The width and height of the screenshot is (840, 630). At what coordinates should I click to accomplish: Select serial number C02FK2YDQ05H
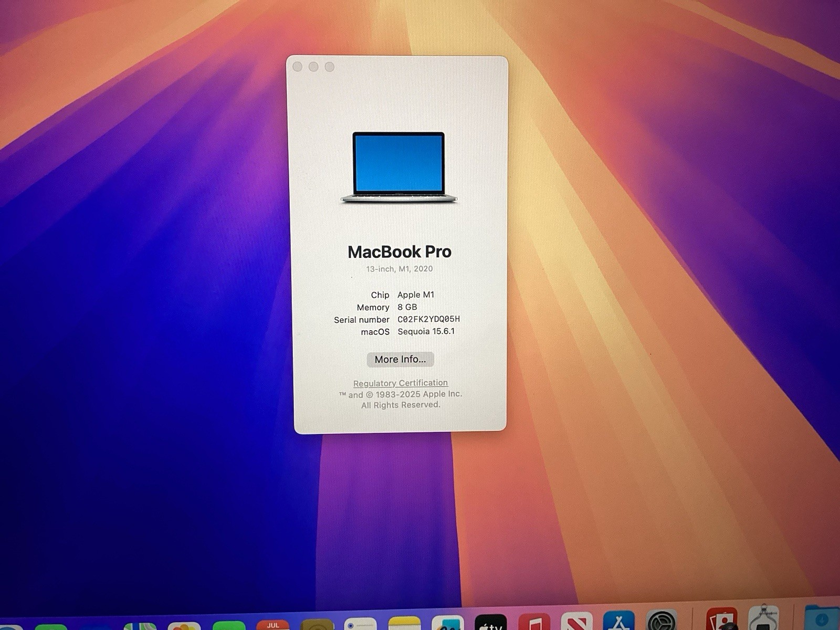coord(429,319)
